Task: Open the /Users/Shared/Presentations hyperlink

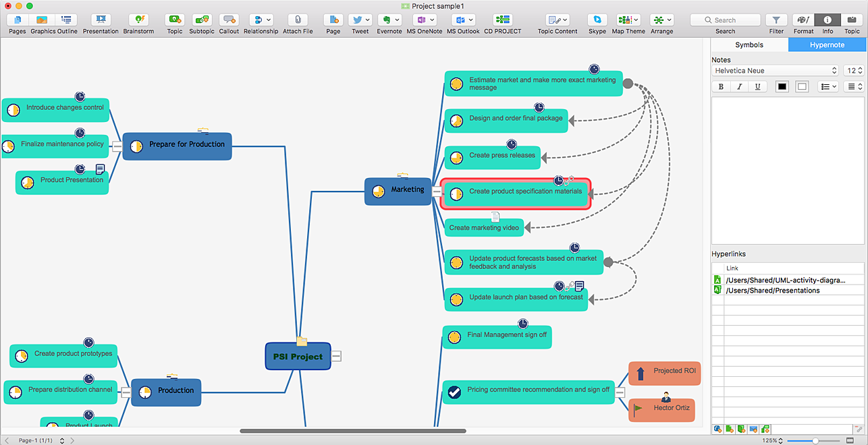Action: click(773, 291)
